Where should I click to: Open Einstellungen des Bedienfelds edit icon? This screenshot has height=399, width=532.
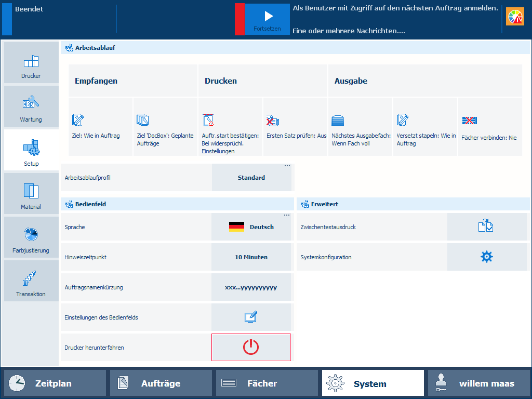pyautogui.click(x=251, y=317)
